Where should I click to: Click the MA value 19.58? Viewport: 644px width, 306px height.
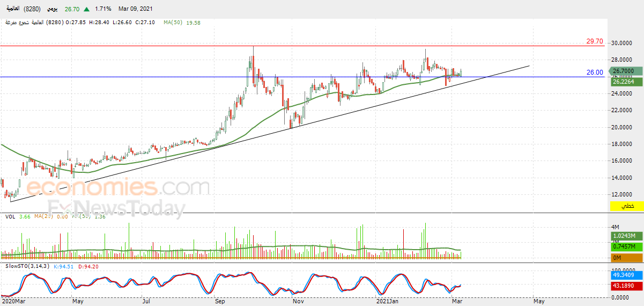(194, 23)
